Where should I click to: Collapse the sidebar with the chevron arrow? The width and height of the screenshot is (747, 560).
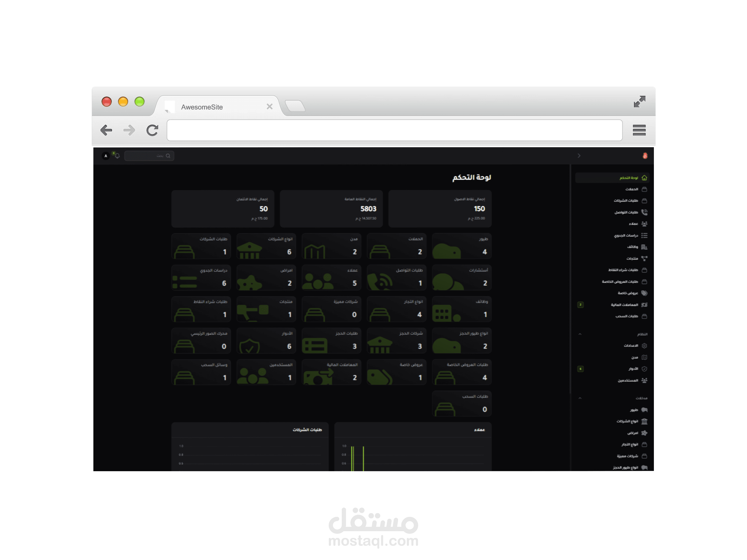point(579,156)
